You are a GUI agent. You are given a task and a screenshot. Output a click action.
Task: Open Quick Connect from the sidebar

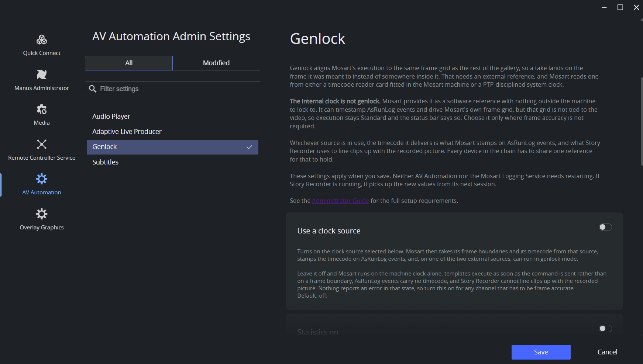[x=42, y=45]
